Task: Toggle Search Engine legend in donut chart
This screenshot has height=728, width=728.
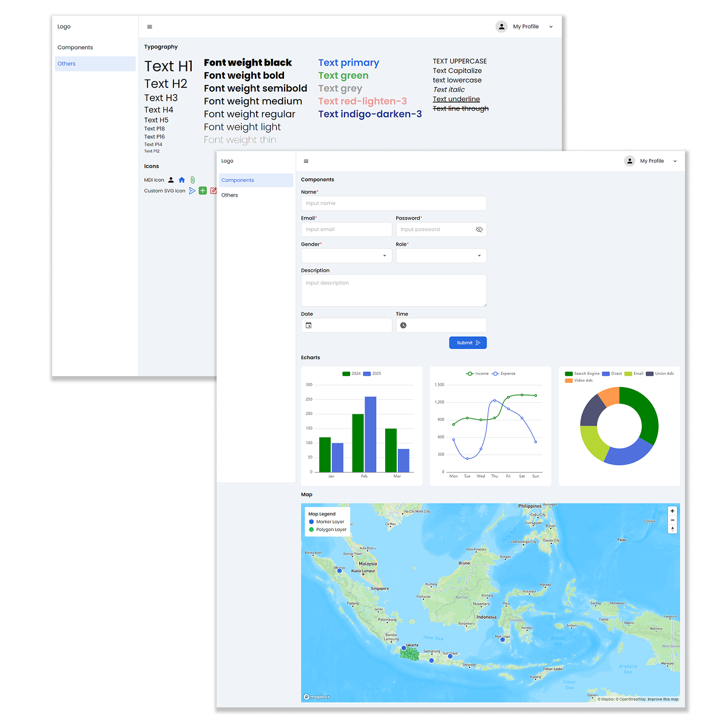Action: 582,374
